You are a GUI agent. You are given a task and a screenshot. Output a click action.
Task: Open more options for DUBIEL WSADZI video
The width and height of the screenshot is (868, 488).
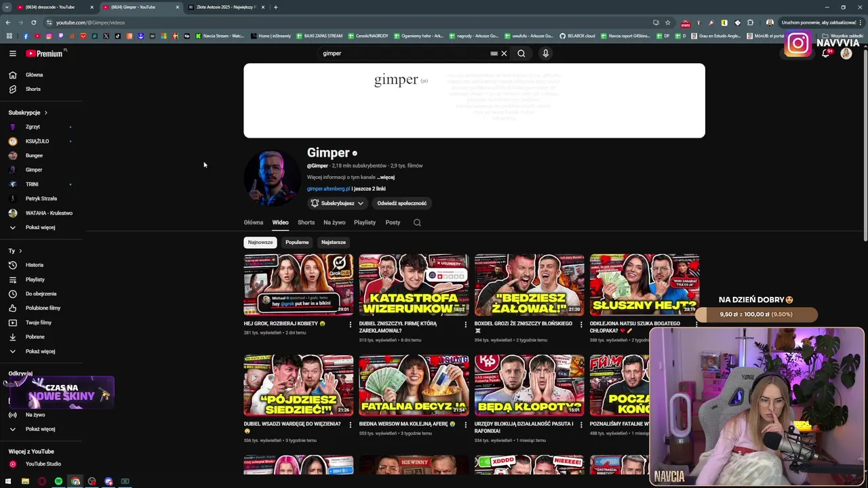click(350, 425)
